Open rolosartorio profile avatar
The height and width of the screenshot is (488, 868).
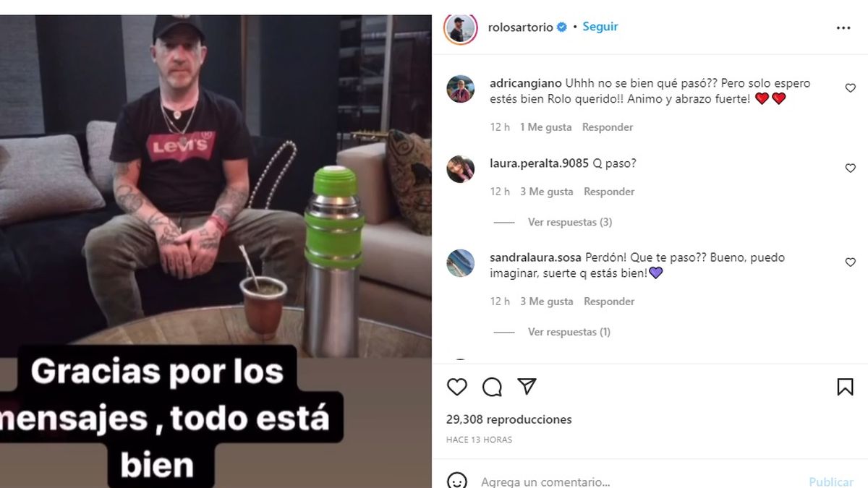click(x=461, y=28)
